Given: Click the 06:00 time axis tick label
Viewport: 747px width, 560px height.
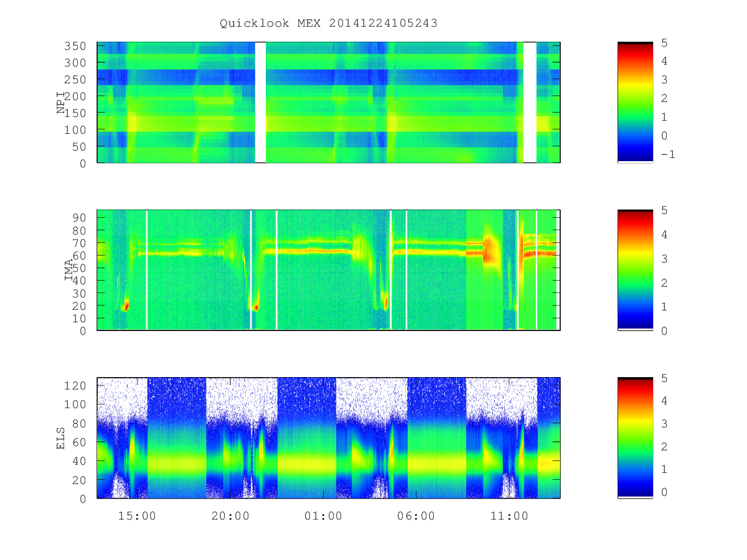Looking at the screenshot, I should tap(416, 516).
